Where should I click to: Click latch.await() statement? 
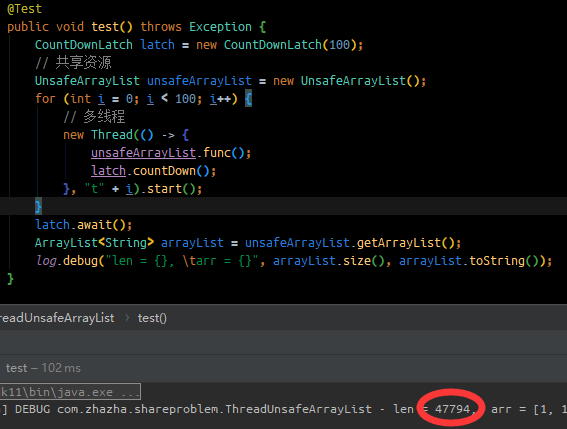tap(84, 225)
